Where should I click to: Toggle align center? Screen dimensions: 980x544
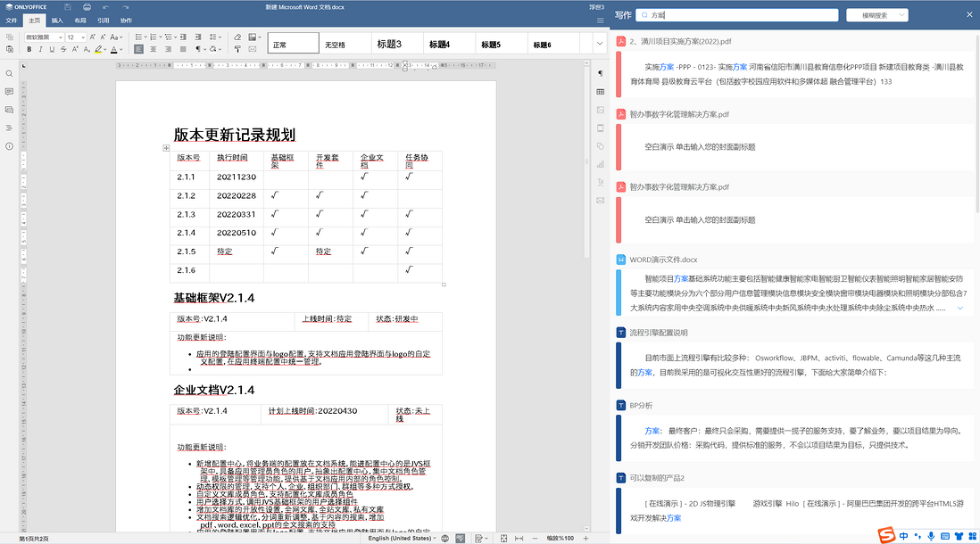pos(154,49)
